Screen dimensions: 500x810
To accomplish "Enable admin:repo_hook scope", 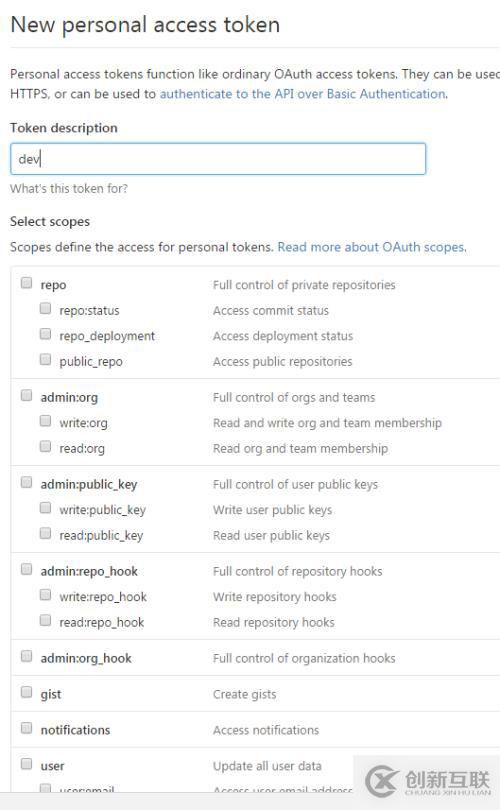I will coord(26,569).
